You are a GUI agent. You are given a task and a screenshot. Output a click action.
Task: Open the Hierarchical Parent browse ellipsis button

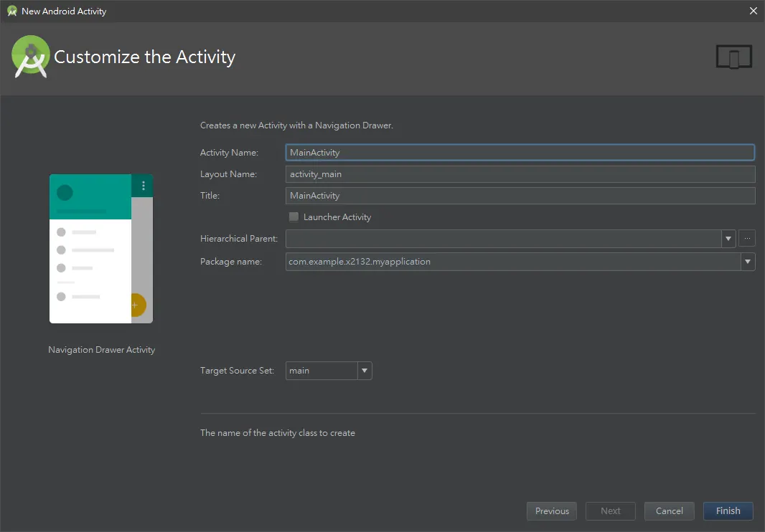(747, 239)
